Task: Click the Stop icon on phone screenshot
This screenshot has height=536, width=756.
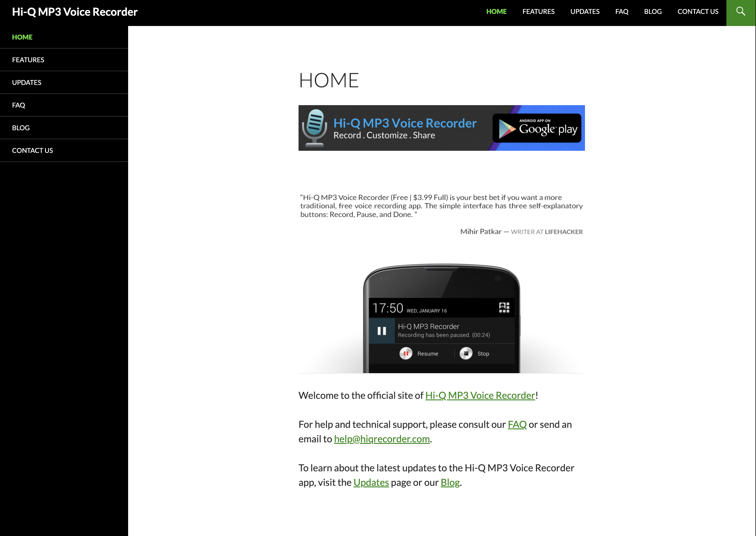Action: [x=466, y=354]
